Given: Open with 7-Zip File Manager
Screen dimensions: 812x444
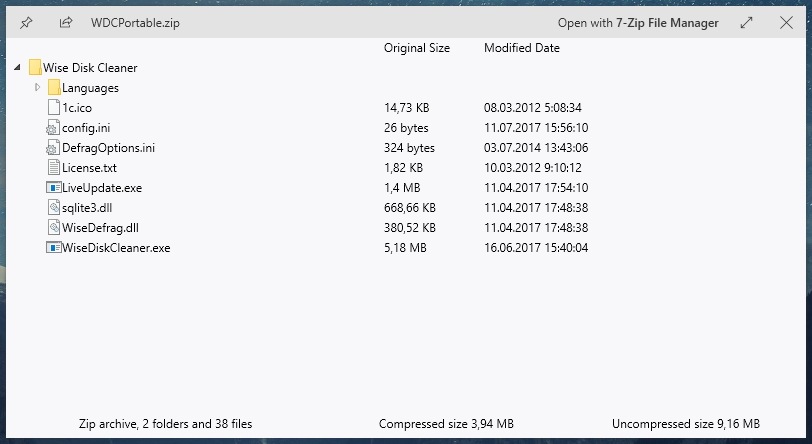Looking at the screenshot, I should (x=638, y=23).
